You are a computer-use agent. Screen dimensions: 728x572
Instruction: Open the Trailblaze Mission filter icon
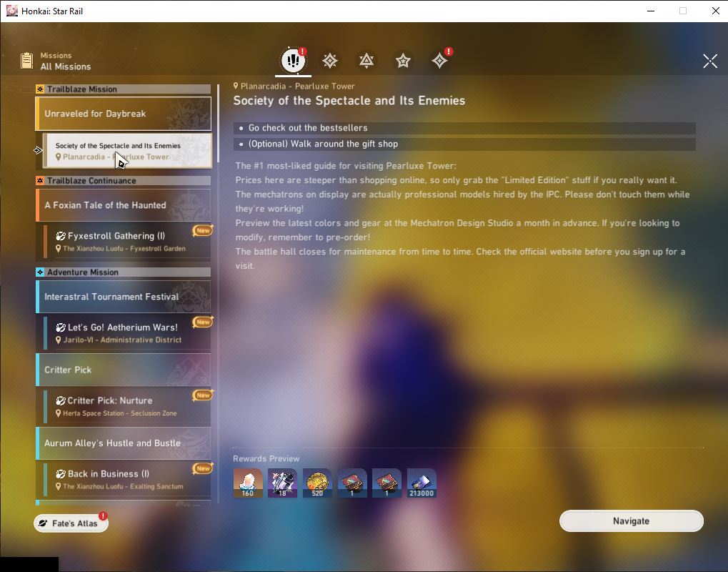pos(330,61)
